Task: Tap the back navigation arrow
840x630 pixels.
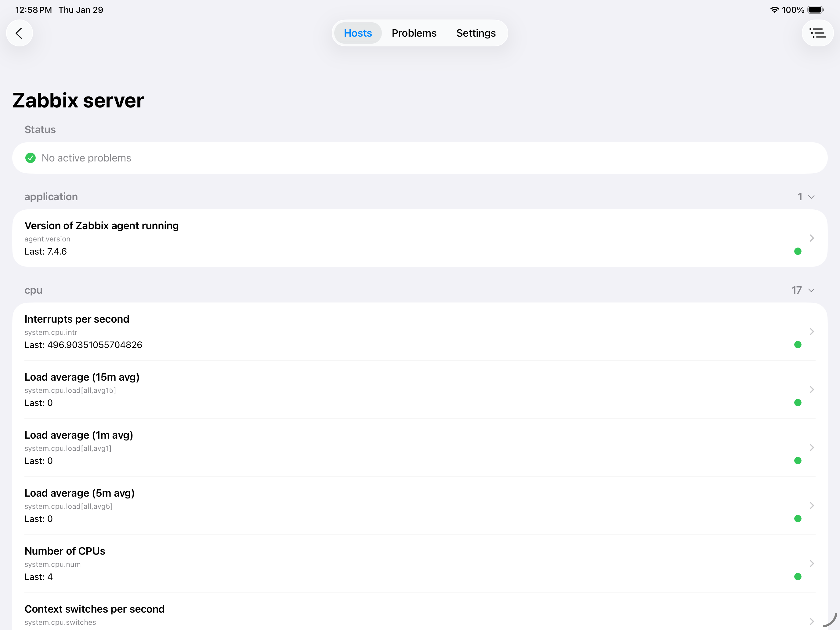Action: point(19,33)
